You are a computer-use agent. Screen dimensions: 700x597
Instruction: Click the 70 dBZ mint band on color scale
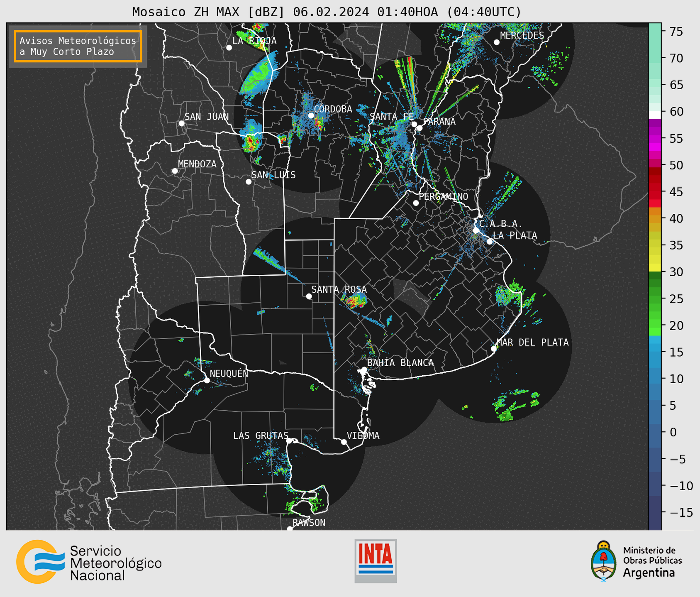[x=655, y=58]
